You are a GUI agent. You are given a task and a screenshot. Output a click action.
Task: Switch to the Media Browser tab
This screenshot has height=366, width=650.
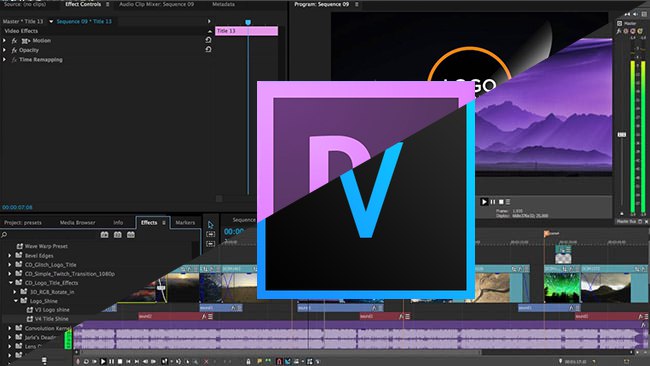point(78,223)
